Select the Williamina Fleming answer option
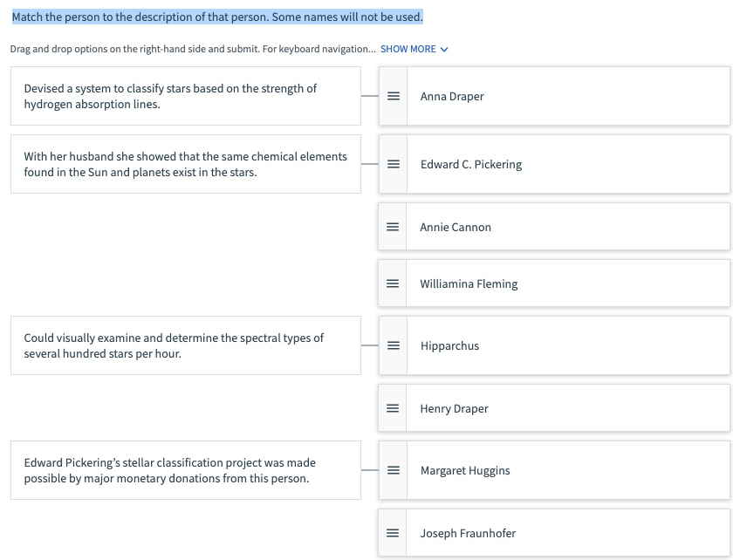 (554, 283)
